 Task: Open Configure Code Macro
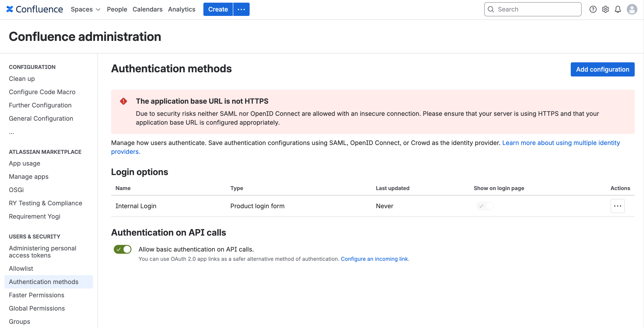[x=42, y=92]
